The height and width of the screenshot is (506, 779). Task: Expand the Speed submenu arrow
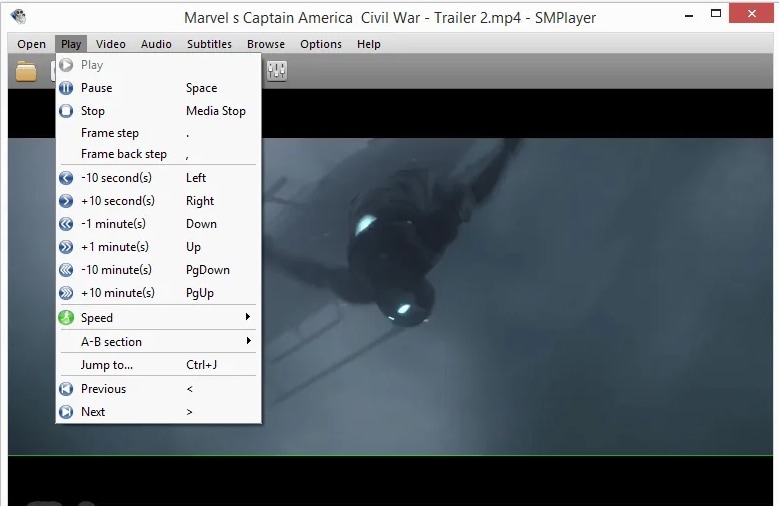click(x=247, y=317)
